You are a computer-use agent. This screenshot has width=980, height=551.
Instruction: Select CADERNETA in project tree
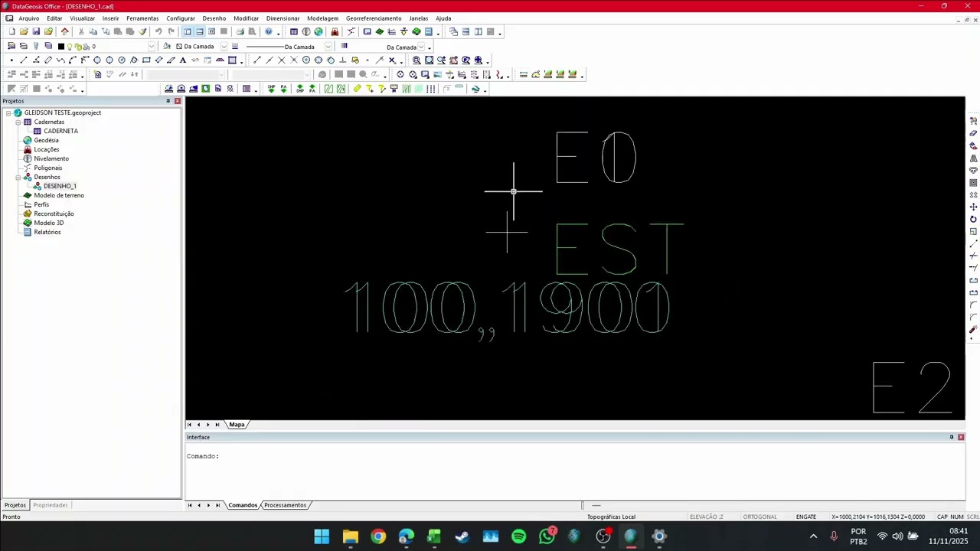[x=60, y=131]
